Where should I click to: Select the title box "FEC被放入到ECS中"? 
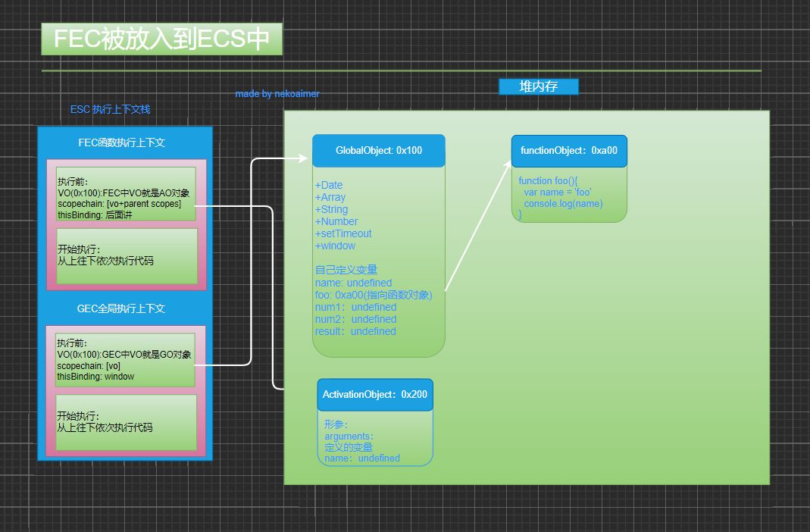[x=161, y=39]
